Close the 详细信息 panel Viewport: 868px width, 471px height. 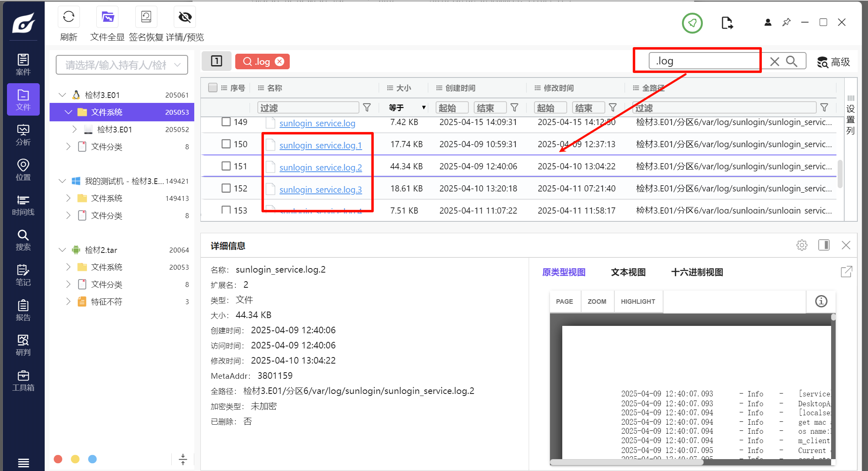coord(846,245)
